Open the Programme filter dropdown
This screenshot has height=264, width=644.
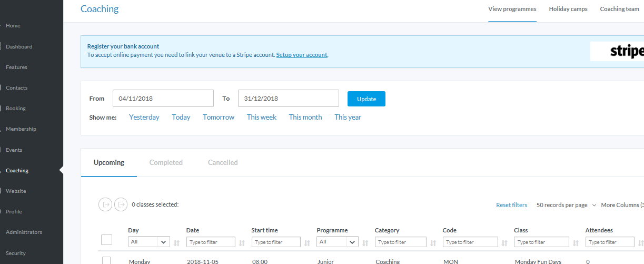click(337, 242)
